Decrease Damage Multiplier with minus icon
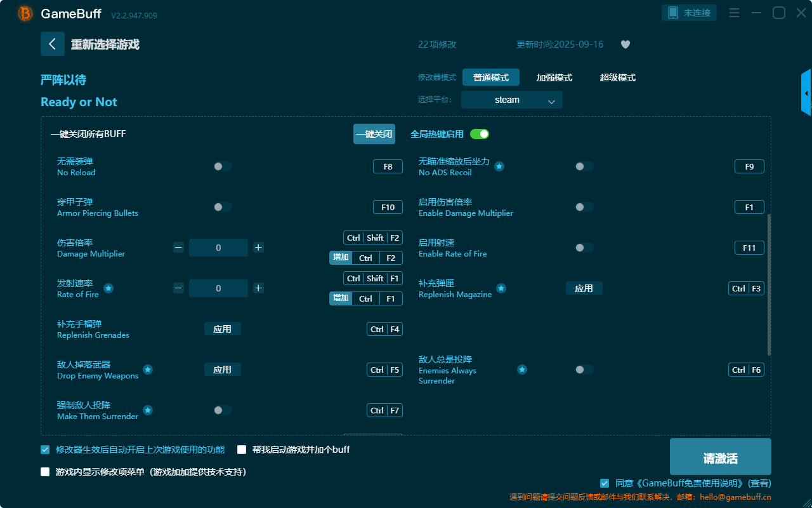Image resolution: width=812 pixels, height=508 pixels. (x=179, y=248)
